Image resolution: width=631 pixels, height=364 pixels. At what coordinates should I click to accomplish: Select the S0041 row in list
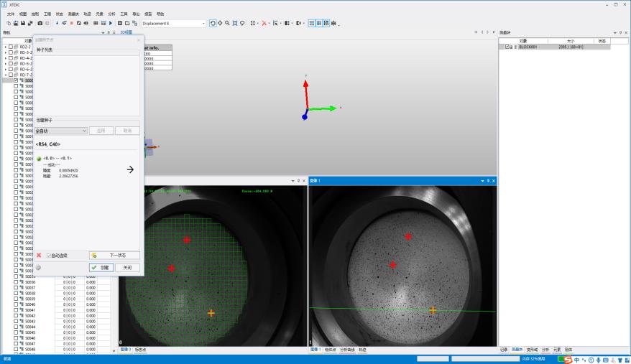[29, 310]
